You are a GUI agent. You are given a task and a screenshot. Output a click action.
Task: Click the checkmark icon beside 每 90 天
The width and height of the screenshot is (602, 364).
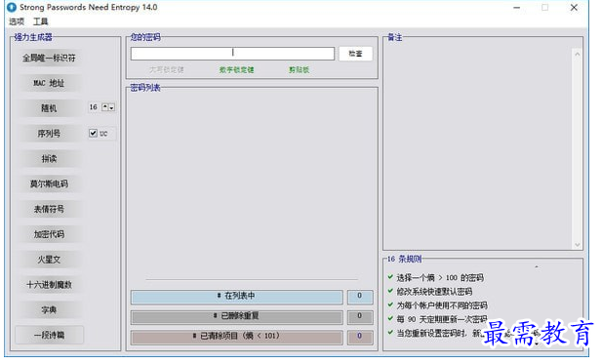click(390, 318)
